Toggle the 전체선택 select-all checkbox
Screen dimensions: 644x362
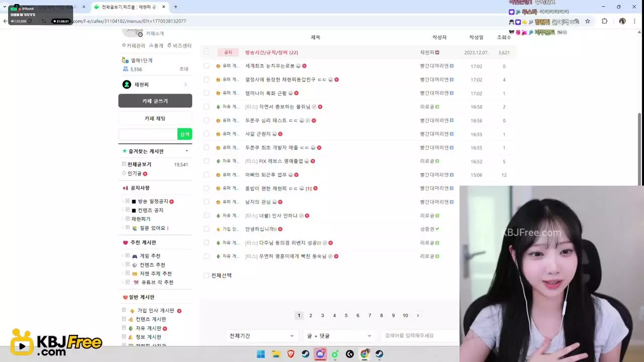pos(206,276)
